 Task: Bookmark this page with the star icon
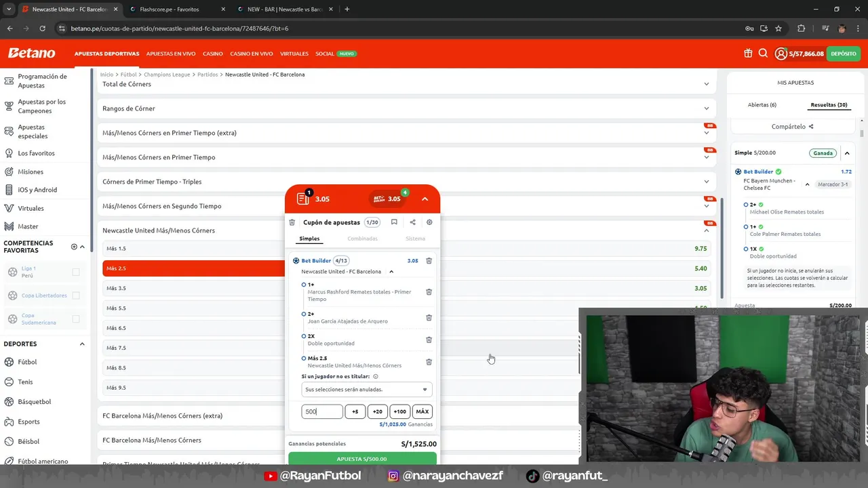click(778, 28)
